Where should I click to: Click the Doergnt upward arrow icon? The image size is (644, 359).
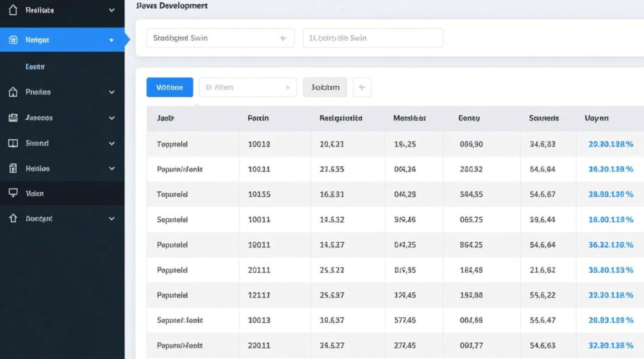pos(13,218)
